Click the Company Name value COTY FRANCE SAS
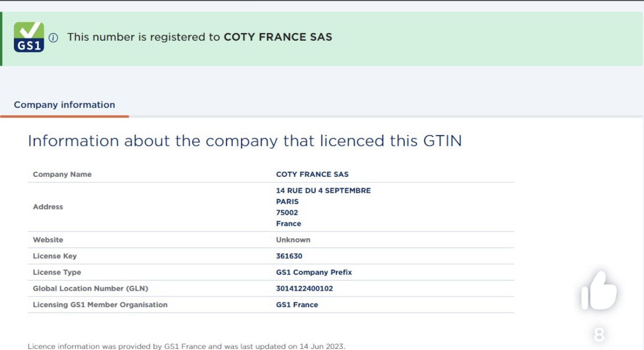The width and height of the screenshot is (644, 350). click(312, 174)
